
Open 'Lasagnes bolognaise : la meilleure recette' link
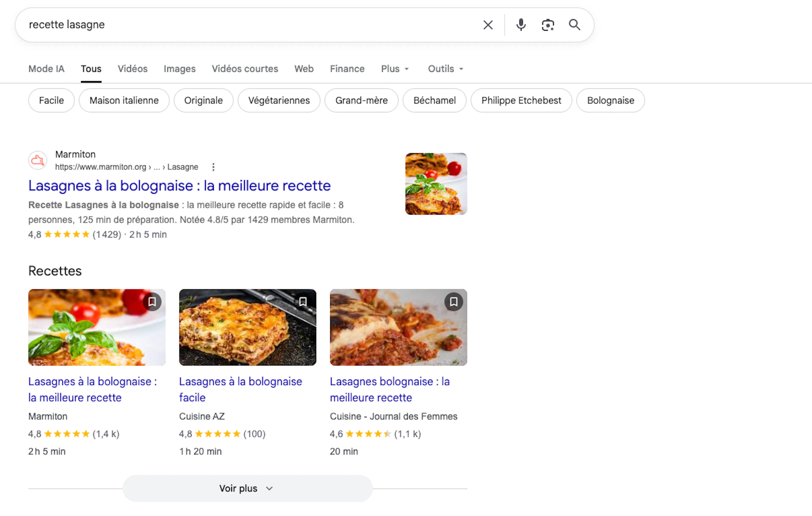(x=390, y=389)
